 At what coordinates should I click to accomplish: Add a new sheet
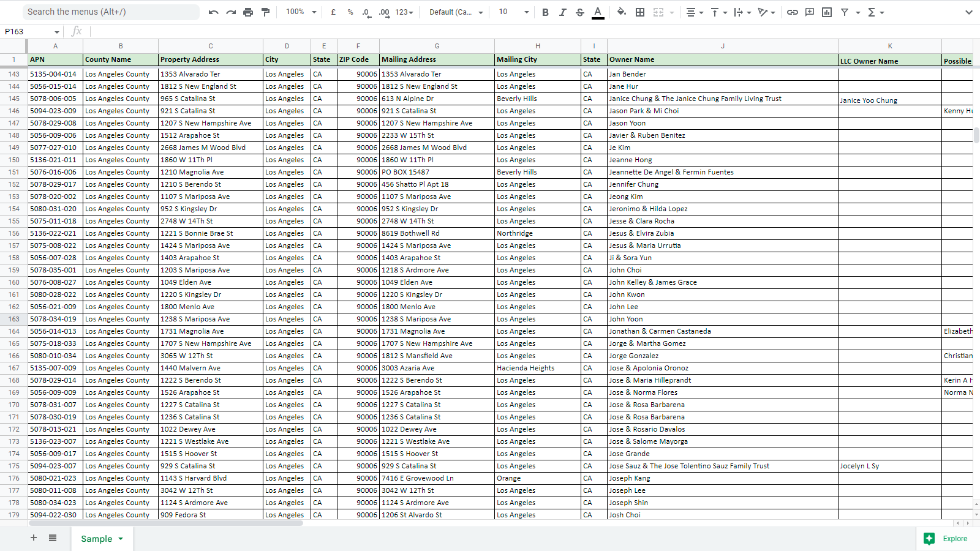pyautogui.click(x=34, y=538)
